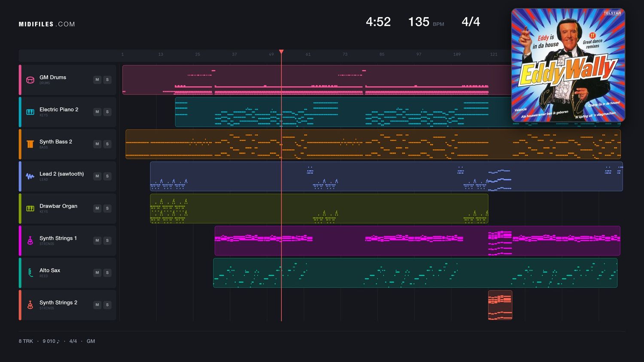Image resolution: width=644 pixels, height=362 pixels.
Task: Click the Synth Strings 1 violin icon
Action: 30,241
